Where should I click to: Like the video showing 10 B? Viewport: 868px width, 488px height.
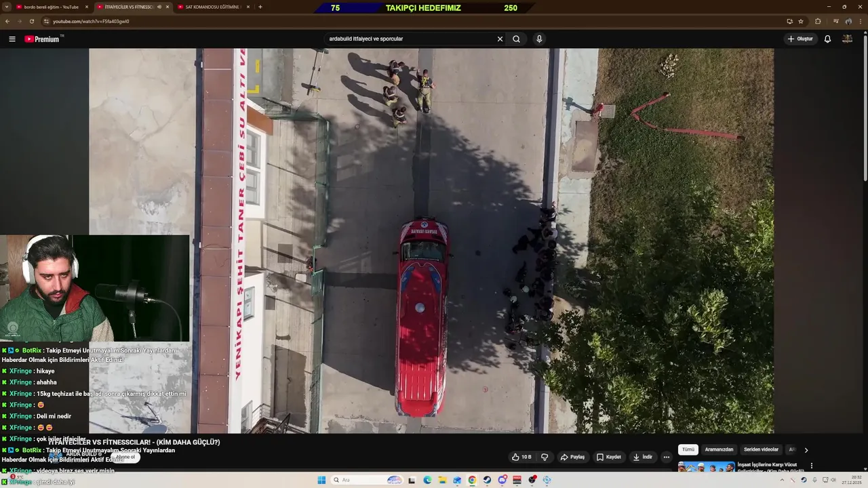coord(521,457)
